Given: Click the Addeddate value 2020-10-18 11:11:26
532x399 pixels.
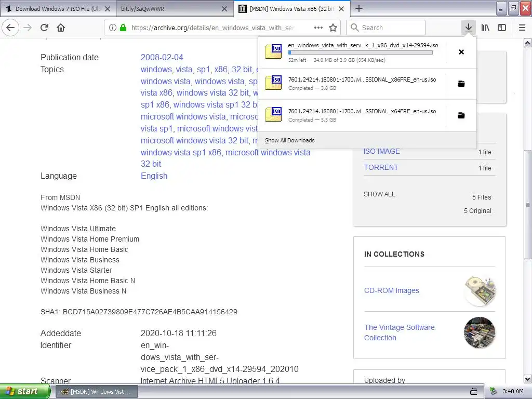Looking at the screenshot, I should tap(179, 333).
